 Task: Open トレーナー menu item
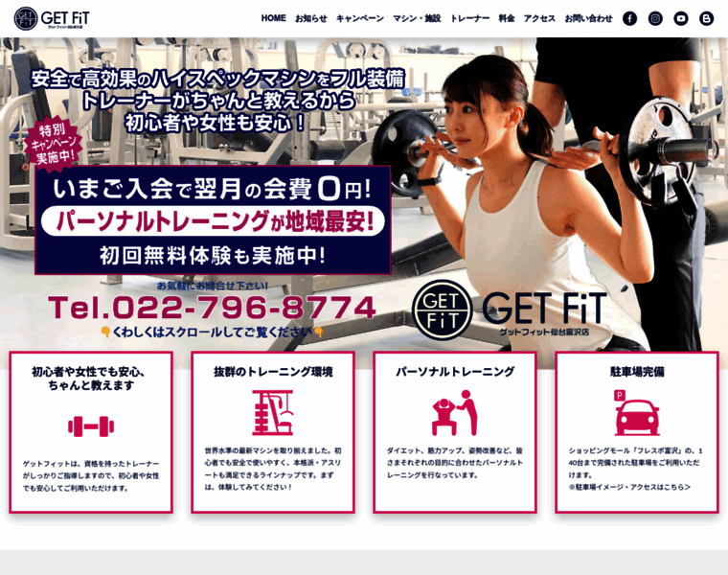click(x=470, y=18)
